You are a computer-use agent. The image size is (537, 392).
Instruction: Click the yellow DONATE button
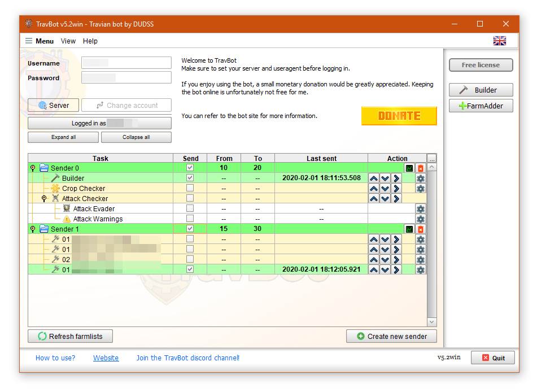click(x=399, y=116)
